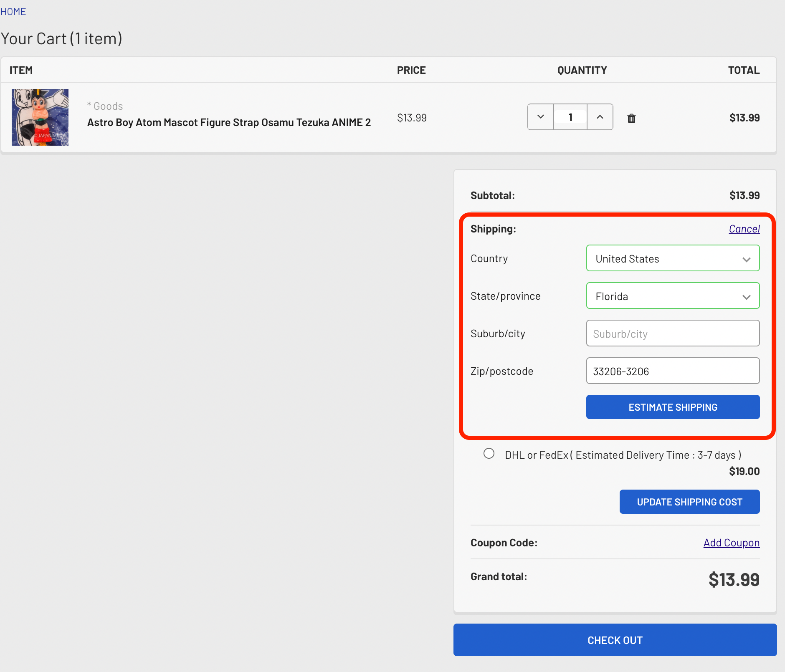
Task: Decrease quantity with the down arrow
Action: [541, 117]
